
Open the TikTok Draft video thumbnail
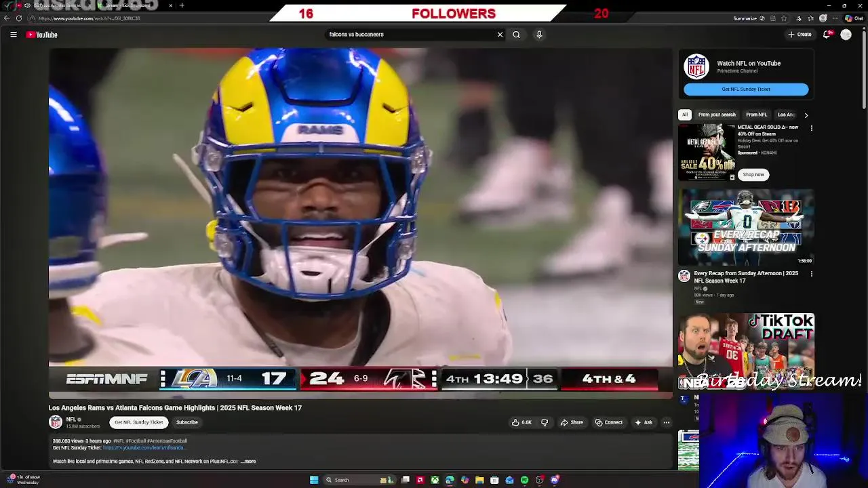[x=746, y=351]
